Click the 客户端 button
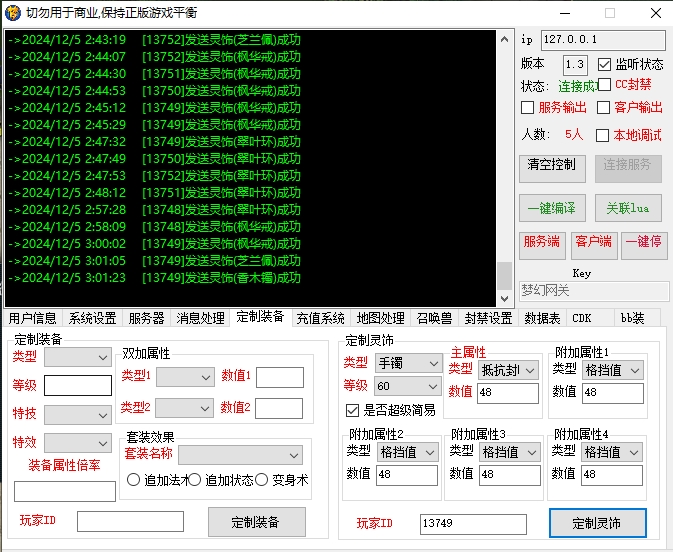The width and height of the screenshot is (673, 552). (594, 246)
